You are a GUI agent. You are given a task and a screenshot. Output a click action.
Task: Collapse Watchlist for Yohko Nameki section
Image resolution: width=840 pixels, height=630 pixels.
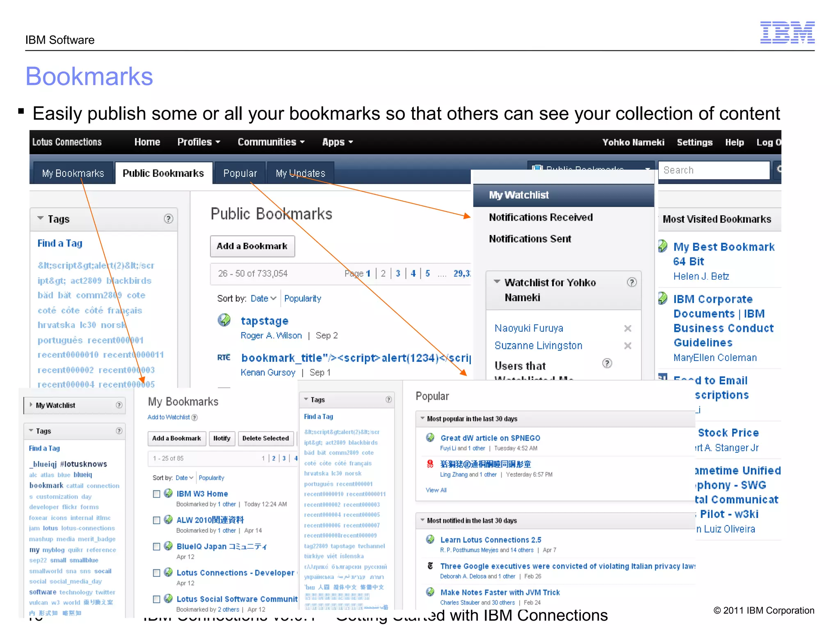click(497, 282)
